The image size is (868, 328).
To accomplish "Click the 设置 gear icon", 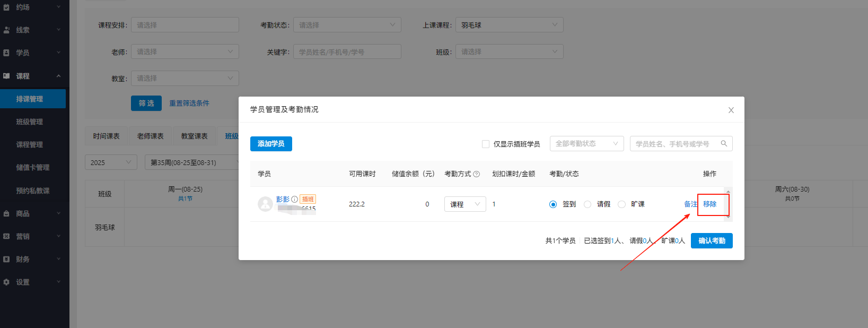I will (x=6, y=282).
